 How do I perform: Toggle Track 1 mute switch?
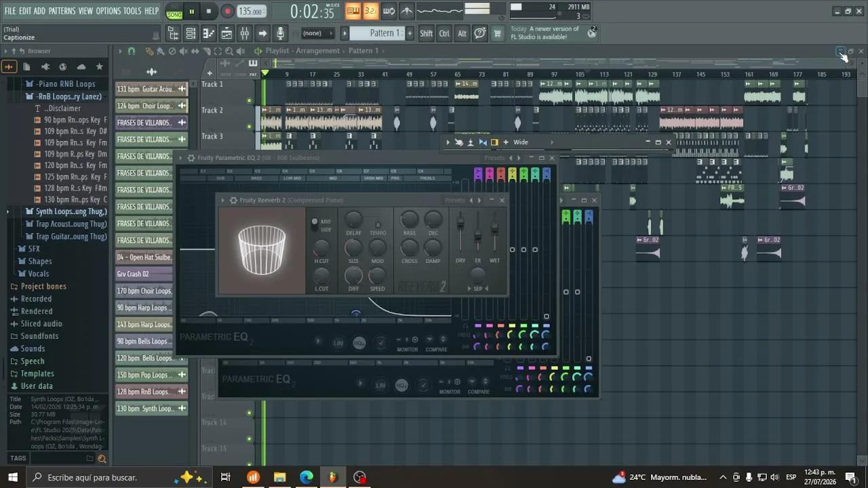249,100
